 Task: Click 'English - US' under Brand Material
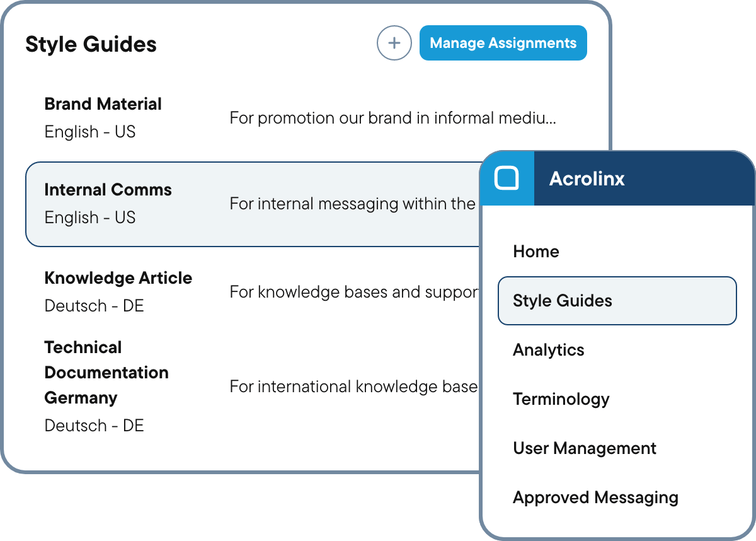pyautogui.click(x=90, y=132)
